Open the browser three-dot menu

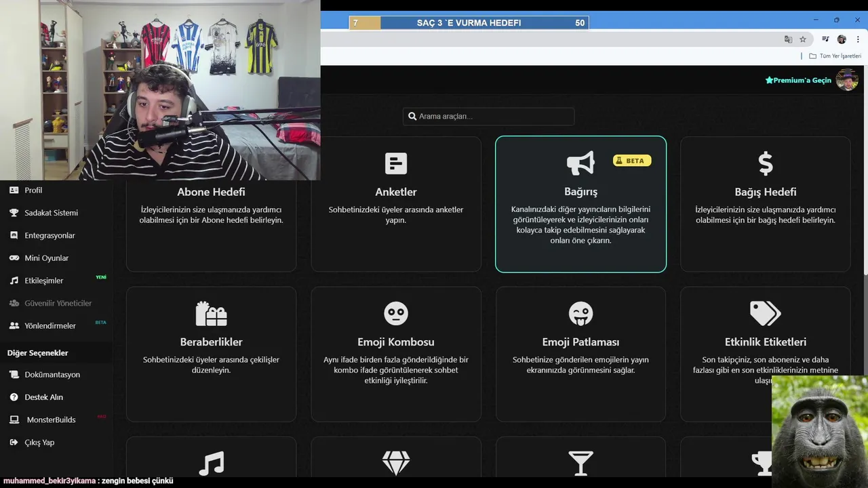coord(858,39)
